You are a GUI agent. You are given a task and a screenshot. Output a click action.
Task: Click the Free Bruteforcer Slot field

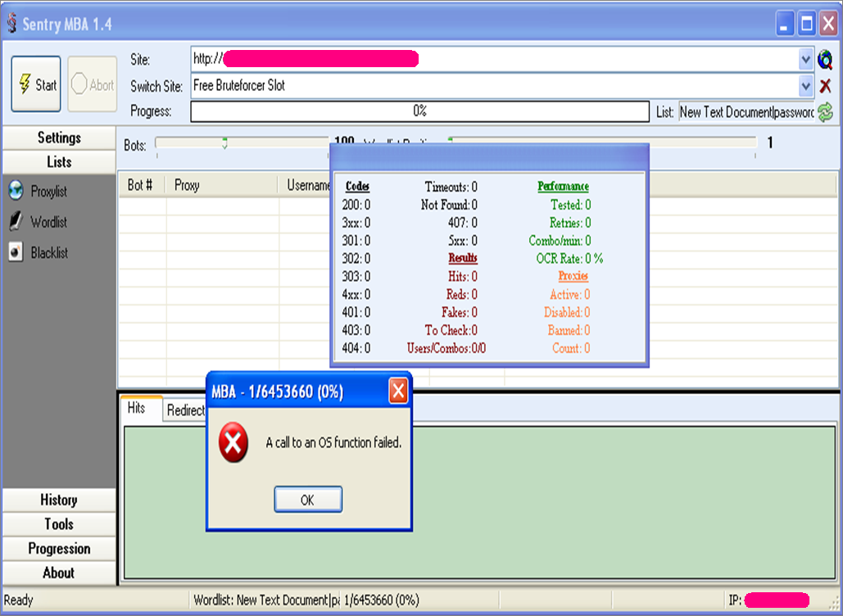pyautogui.click(x=495, y=85)
